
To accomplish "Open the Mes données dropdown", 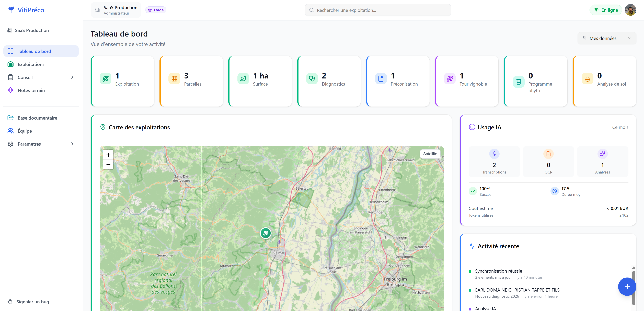I will click(606, 38).
